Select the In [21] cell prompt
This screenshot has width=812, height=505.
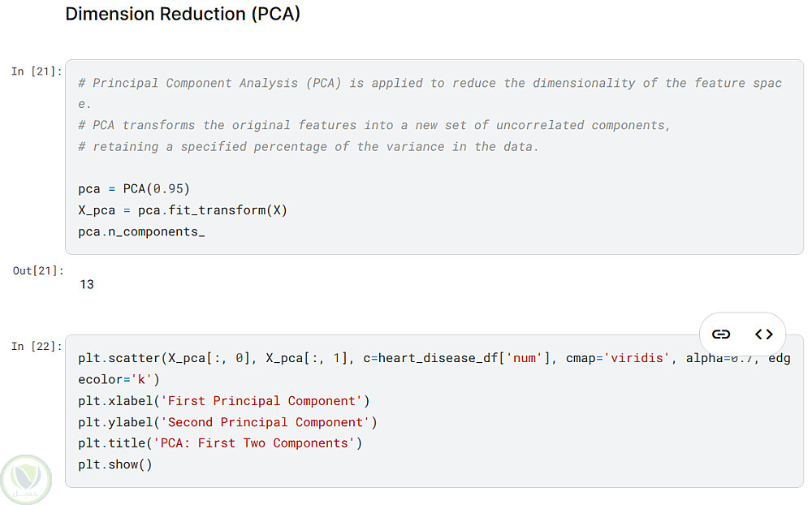click(37, 71)
